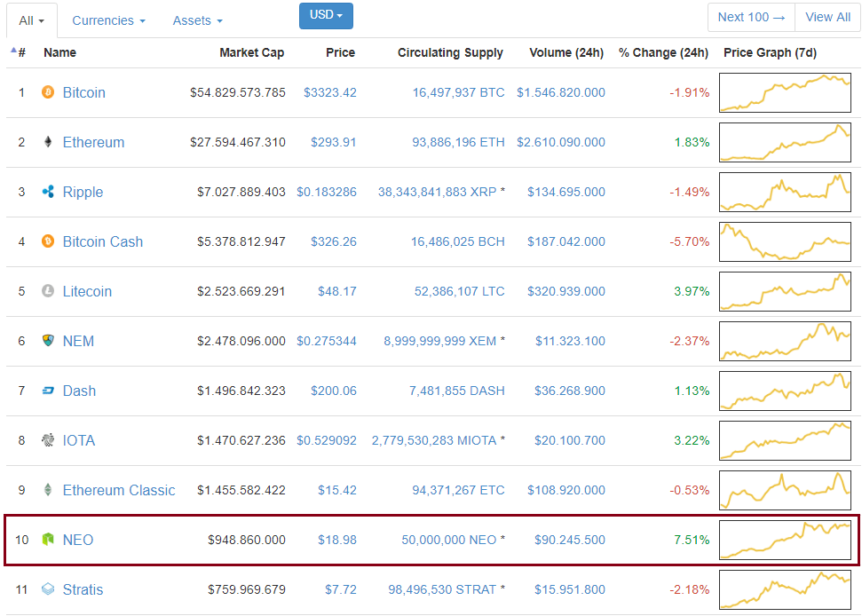This screenshot has width=862, height=616.
Task: Click Ethereum's 24h volume value
Action: click(560, 142)
